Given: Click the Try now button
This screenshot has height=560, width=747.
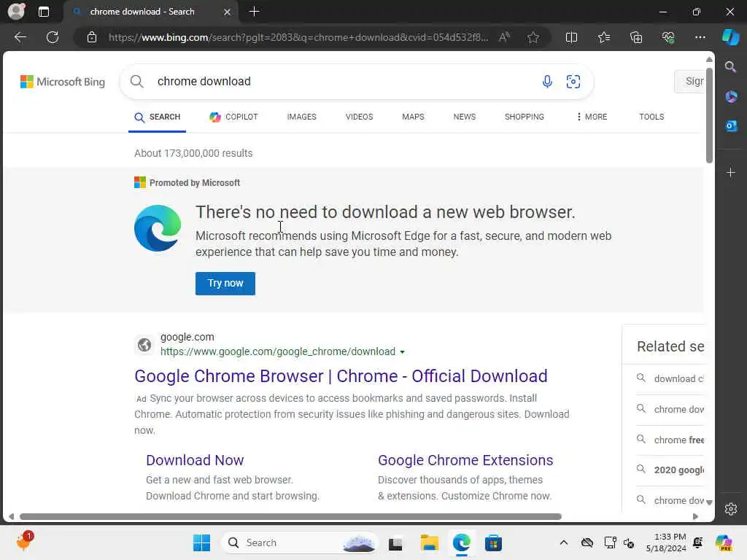Looking at the screenshot, I should point(225,284).
